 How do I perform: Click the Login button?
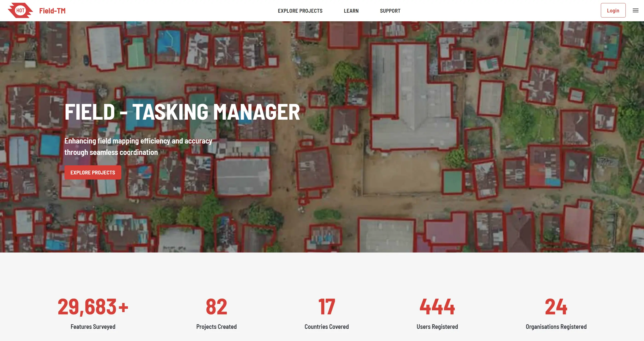(x=613, y=10)
